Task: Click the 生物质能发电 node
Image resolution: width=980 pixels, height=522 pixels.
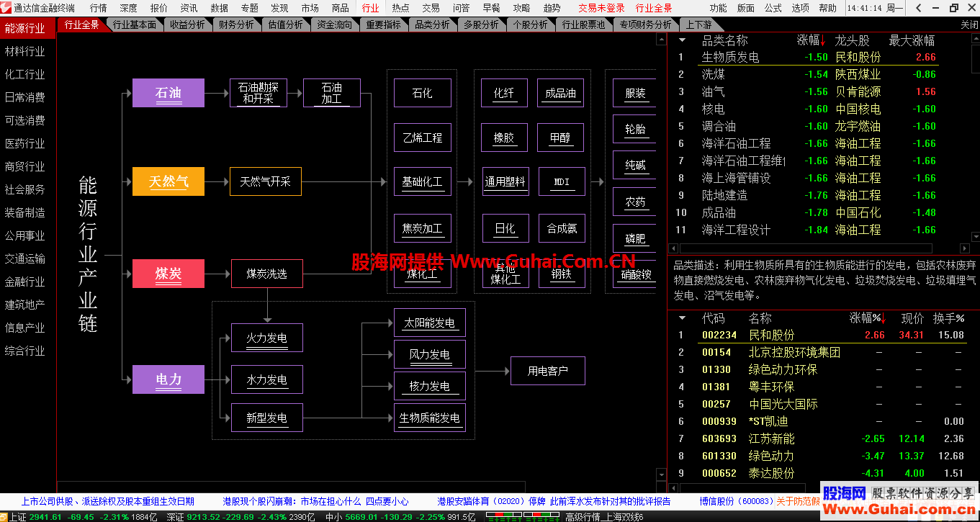Action: (x=430, y=418)
